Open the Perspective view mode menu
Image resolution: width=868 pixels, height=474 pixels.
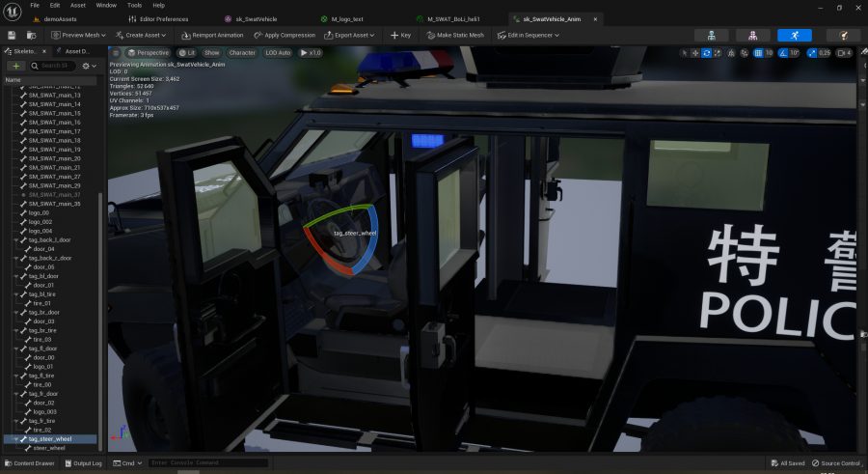tap(148, 53)
